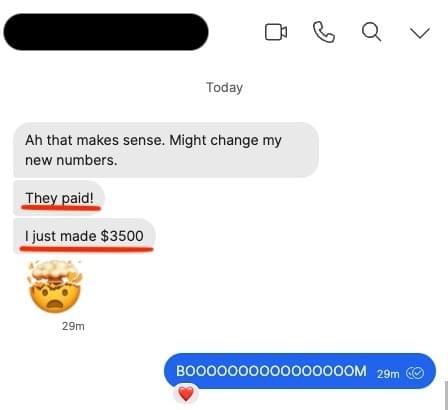Start a video call with this contact
Viewport: 448px width, 410px height.
click(276, 32)
